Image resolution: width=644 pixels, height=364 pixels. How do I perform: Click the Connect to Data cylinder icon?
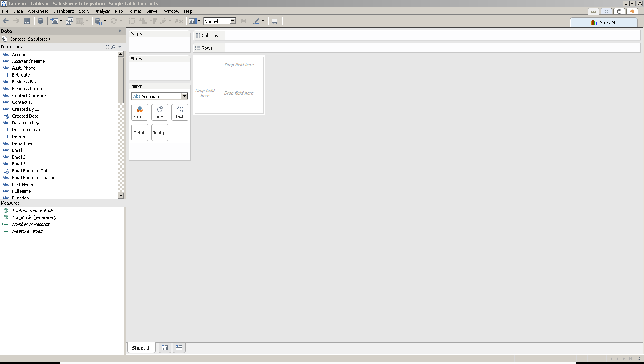[40, 21]
